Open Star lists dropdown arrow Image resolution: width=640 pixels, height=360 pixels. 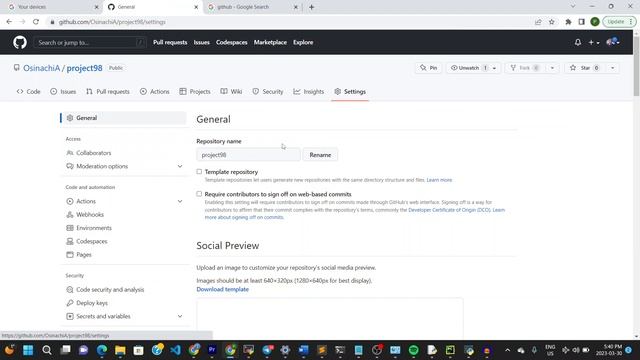click(x=612, y=68)
